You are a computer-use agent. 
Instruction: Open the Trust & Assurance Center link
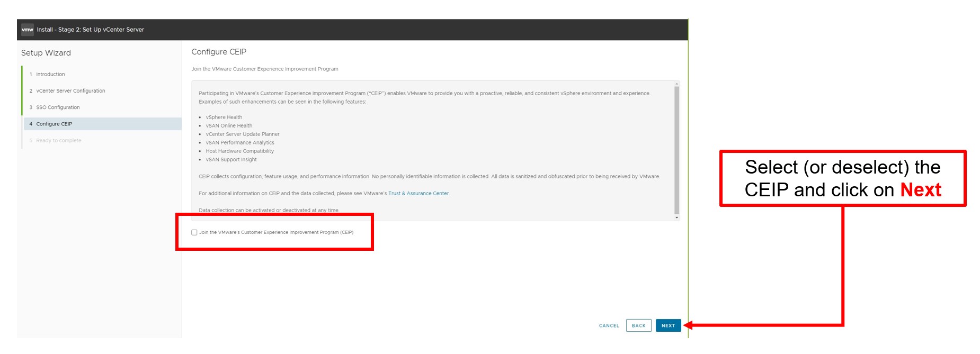coord(418,194)
